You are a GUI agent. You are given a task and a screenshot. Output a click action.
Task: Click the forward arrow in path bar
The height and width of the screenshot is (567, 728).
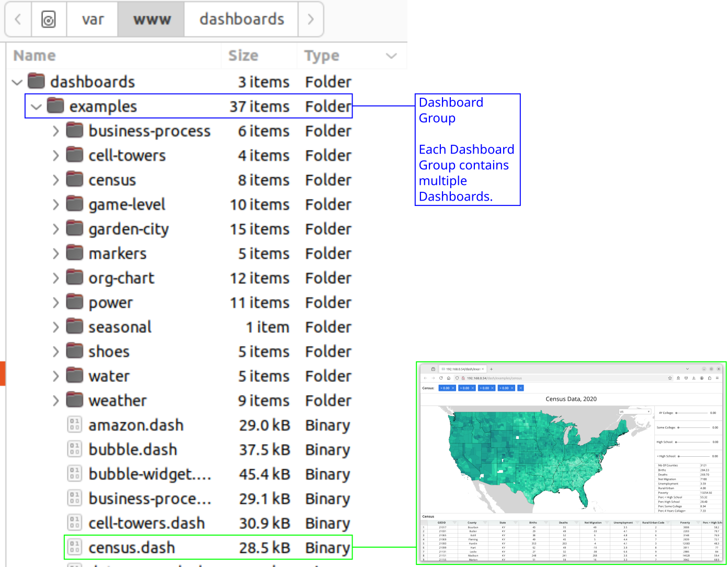tap(311, 19)
